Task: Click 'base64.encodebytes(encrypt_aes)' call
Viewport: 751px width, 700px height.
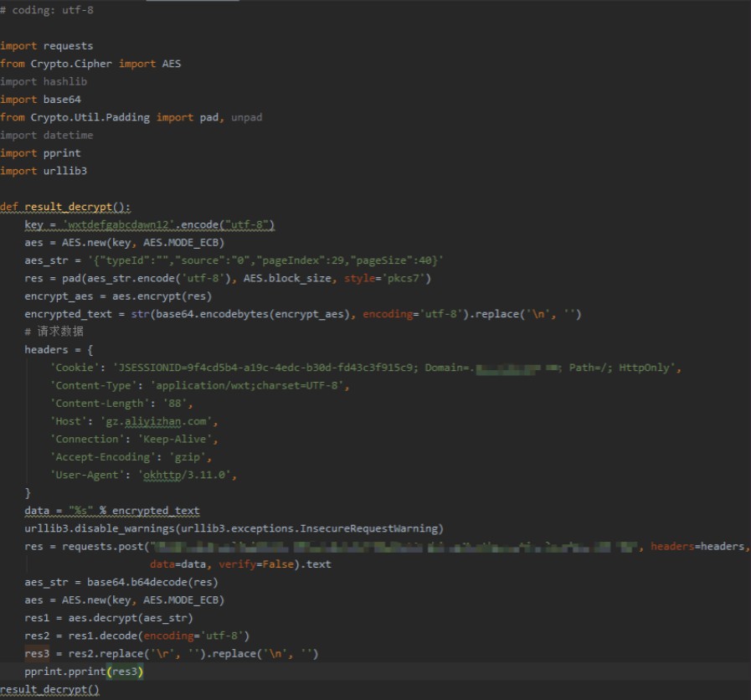Action: (254, 314)
